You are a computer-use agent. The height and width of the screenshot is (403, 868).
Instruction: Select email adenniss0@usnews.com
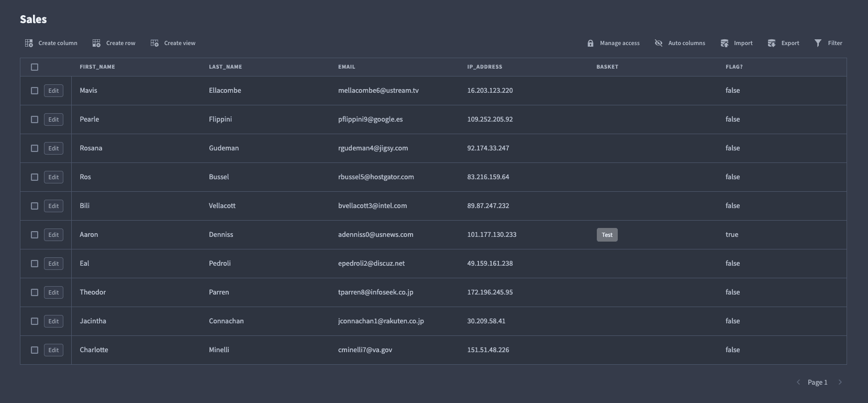pyautogui.click(x=376, y=235)
